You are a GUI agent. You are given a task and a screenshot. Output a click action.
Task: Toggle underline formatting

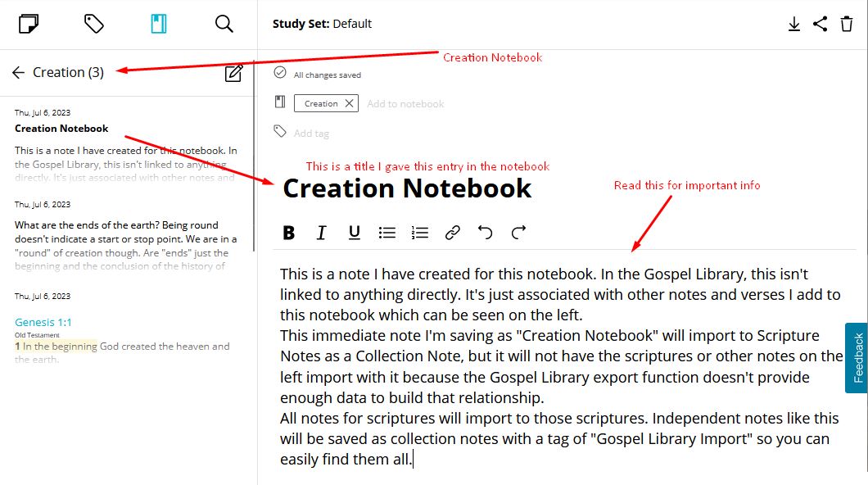pyautogui.click(x=354, y=233)
